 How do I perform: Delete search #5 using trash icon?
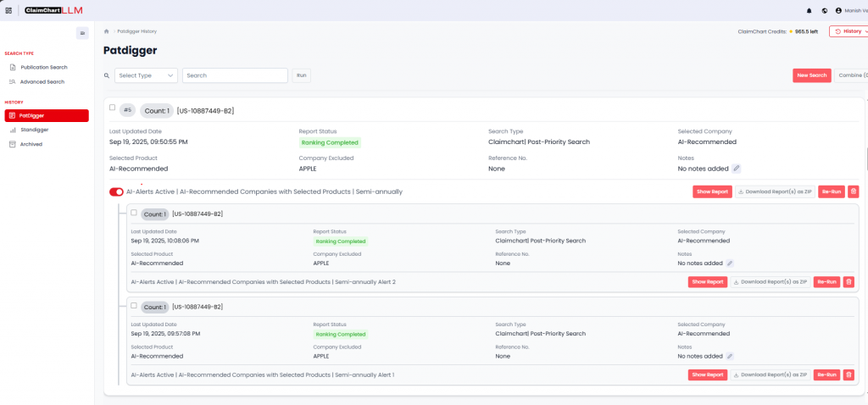pos(853,191)
